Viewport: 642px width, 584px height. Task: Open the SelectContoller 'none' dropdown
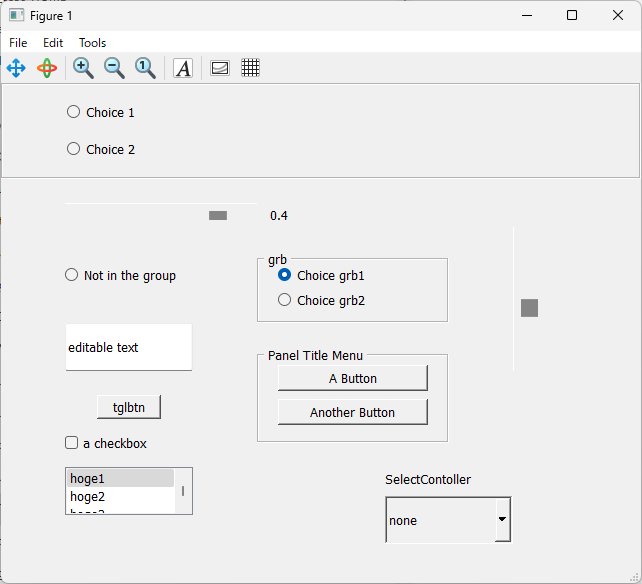(448, 520)
